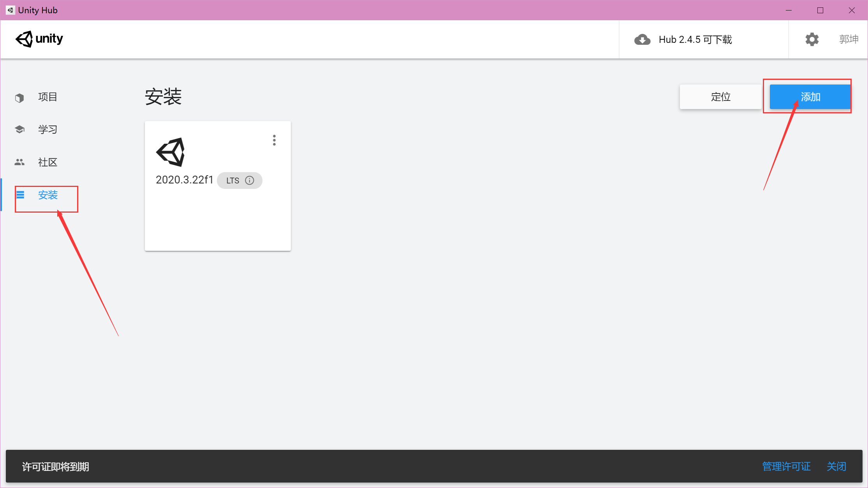Select the 社区 (Community) sidebar icon
The height and width of the screenshot is (488, 868).
pyautogui.click(x=19, y=162)
